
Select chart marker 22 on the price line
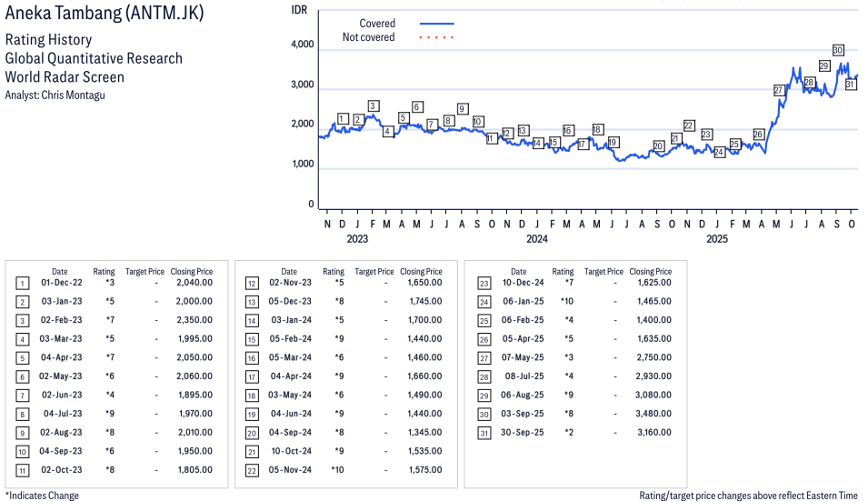tap(688, 125)
